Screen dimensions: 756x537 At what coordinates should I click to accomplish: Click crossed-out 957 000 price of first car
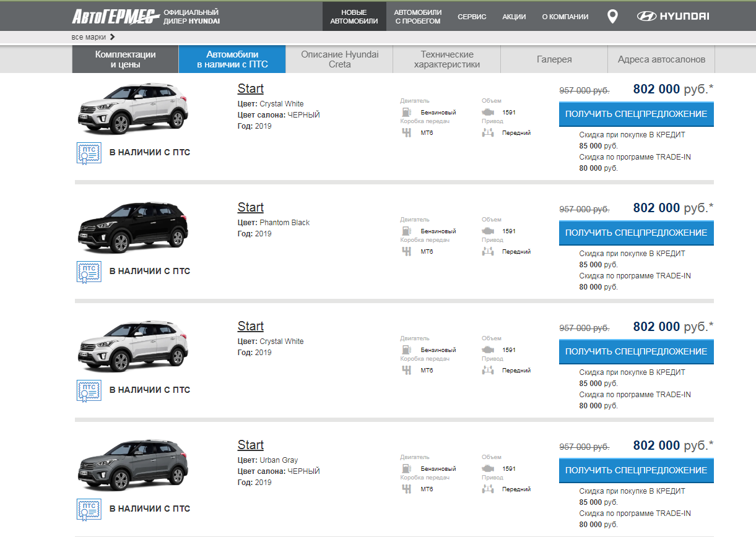tap(584, 90)
